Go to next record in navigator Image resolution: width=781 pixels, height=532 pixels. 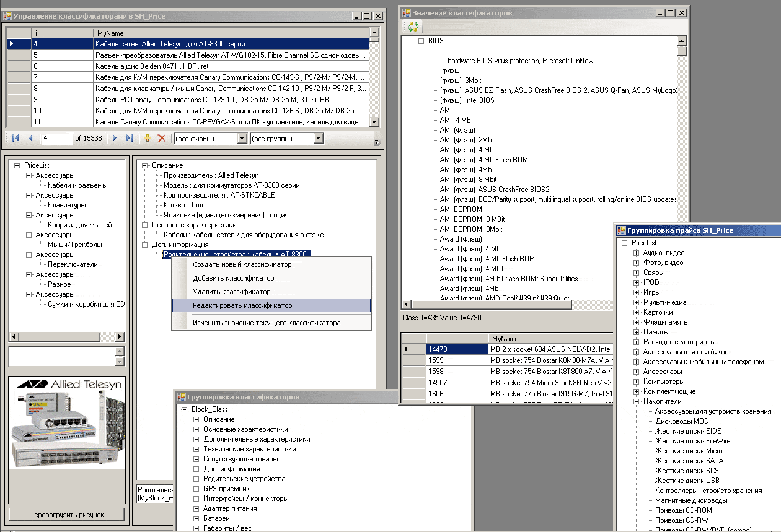115,138
